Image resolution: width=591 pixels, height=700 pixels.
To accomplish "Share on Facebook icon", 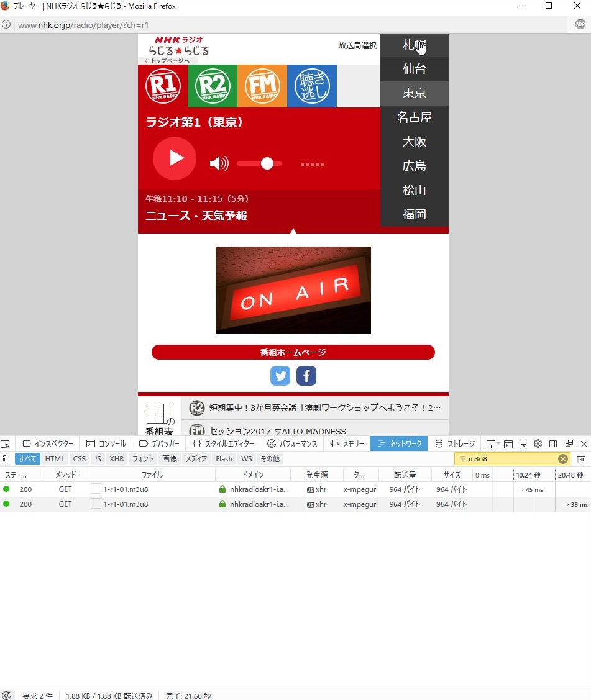I will [x=306, y=376].
